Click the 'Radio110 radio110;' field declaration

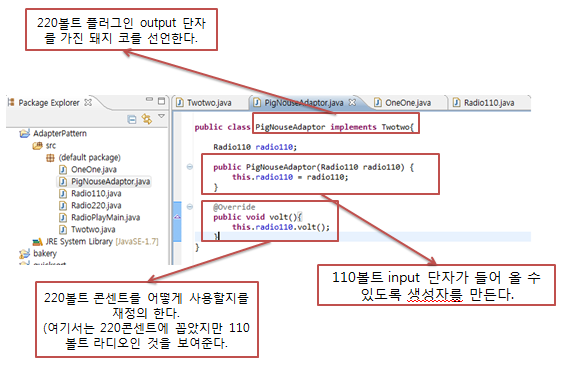(255, 147)
